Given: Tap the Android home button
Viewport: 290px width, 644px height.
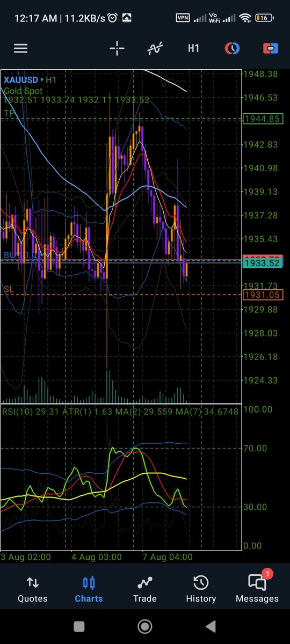Looking at the screenshot, I should tap(145, 626).
